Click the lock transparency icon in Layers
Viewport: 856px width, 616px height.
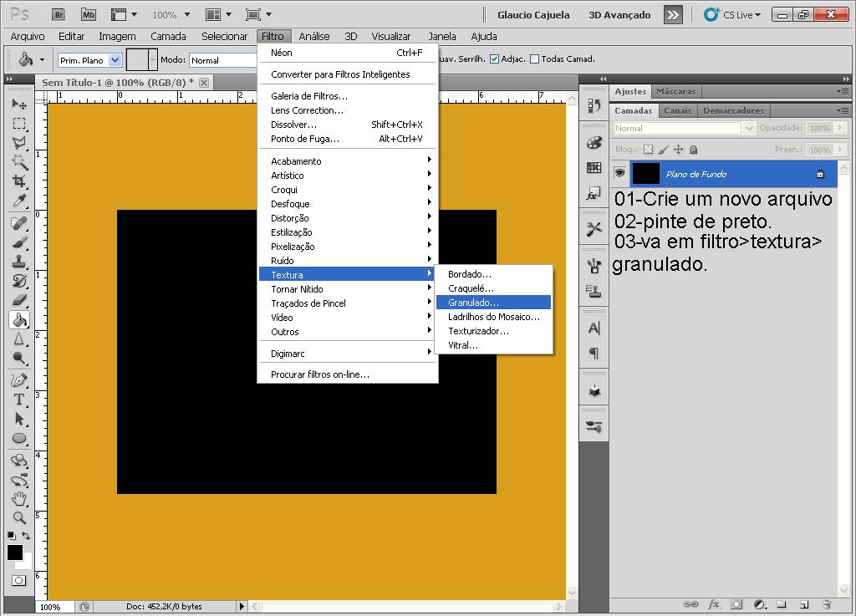648,148
